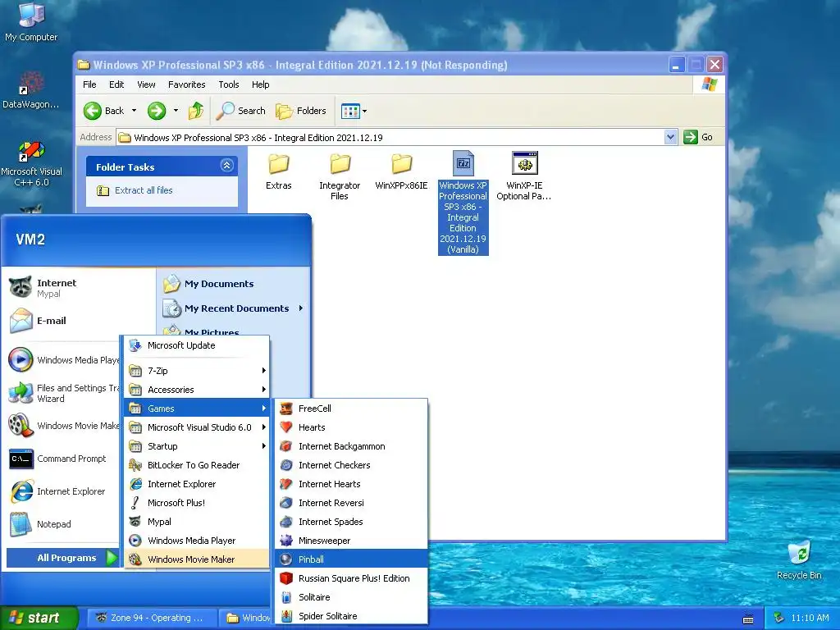Launch Windows Movie Maker in All Programs list
The image size is (840, 630).
tap(197, 559)
